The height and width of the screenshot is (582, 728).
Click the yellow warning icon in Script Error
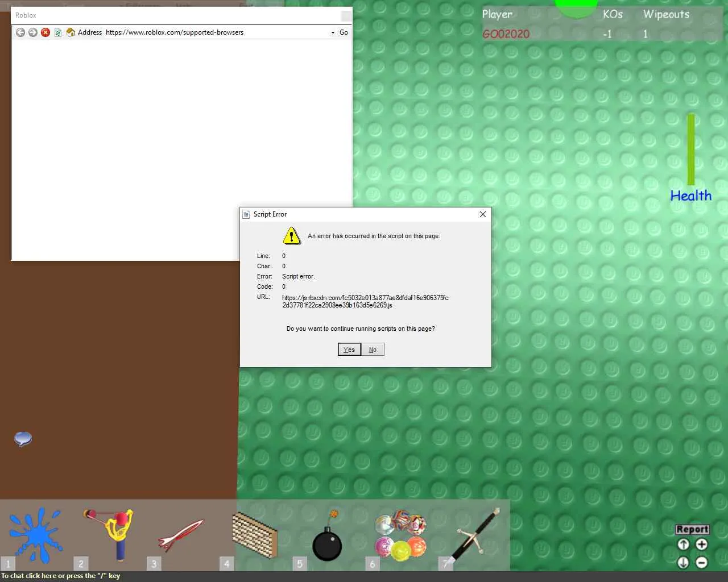[x=292, y=235]
